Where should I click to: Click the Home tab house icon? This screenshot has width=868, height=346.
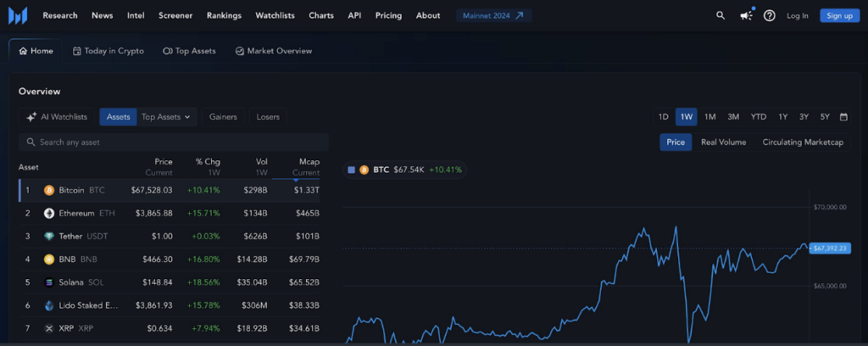[x=23, y=51]
